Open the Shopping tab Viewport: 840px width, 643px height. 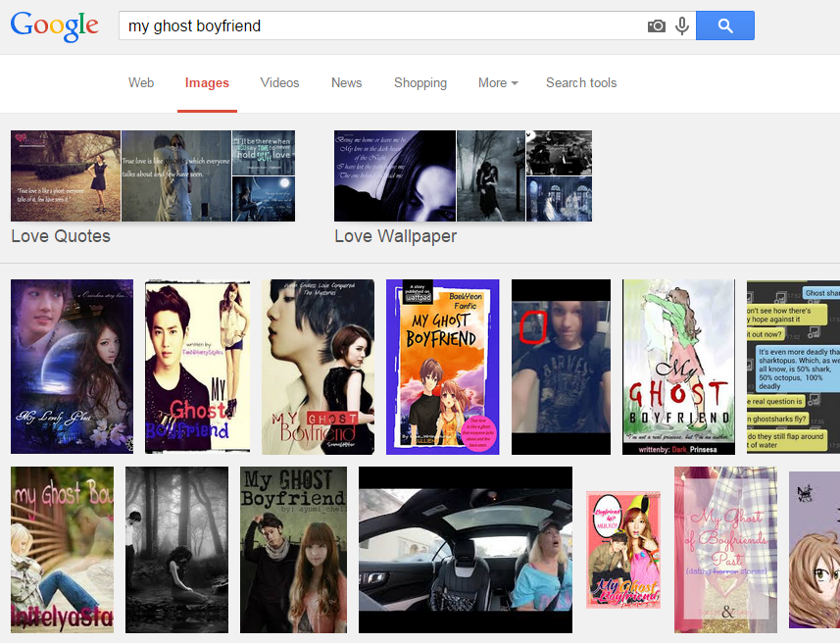[420, 83]
